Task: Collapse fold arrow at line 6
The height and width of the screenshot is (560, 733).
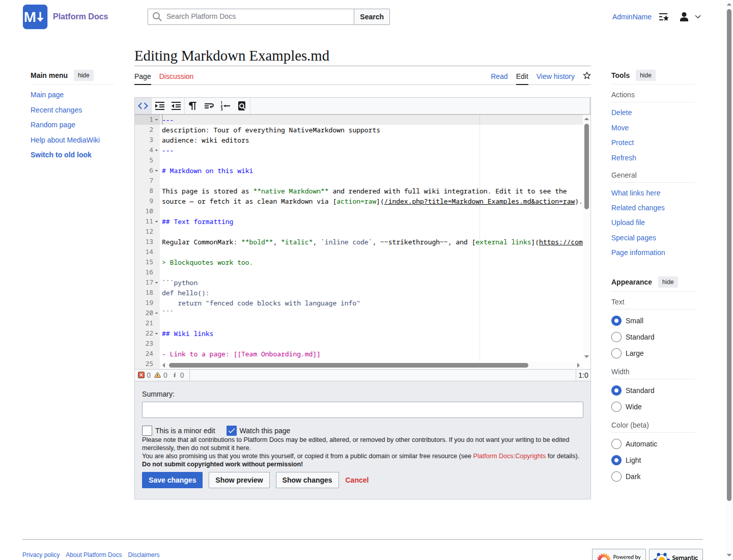Action: click(157, 171)
